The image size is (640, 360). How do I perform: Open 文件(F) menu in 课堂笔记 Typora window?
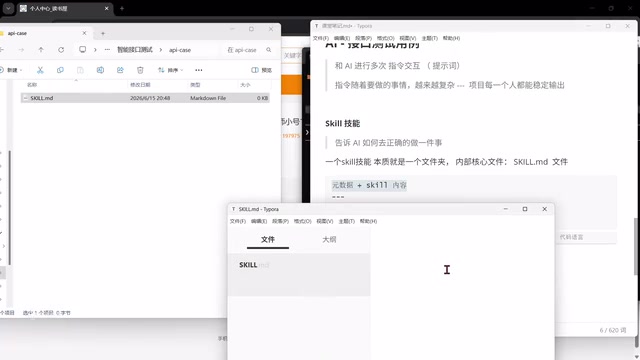[321, 38]
